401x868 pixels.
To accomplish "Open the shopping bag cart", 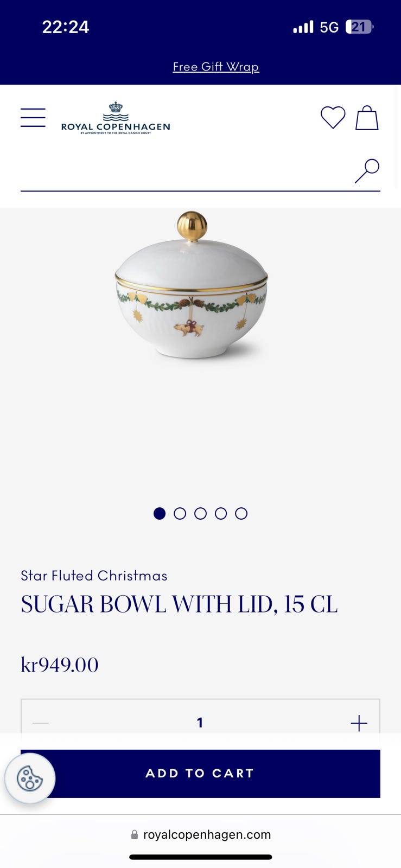I will (x=367, y=118).
